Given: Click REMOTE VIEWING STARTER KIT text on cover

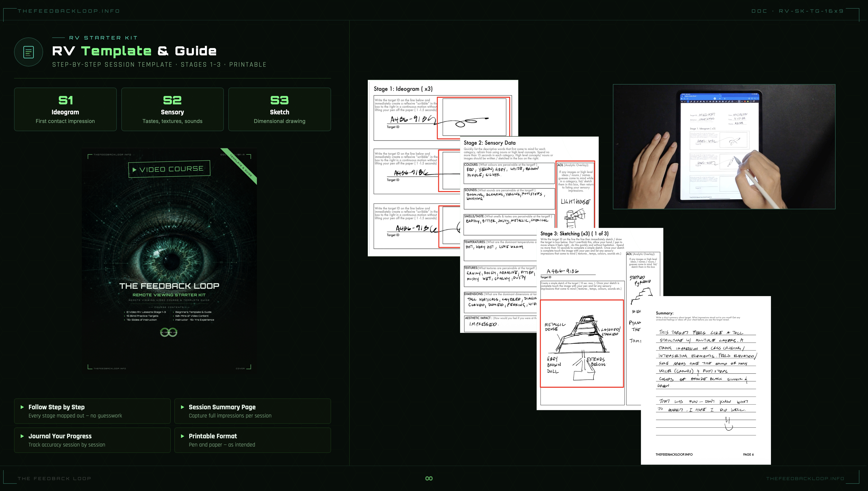Looking at the screenshot, I should click(x=169, y=295).
